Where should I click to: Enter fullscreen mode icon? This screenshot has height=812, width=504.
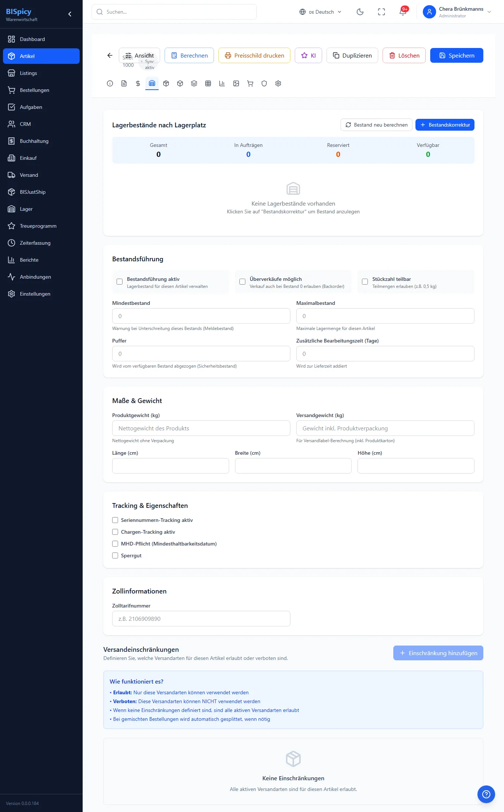pyautogui.click(x=382, y=12)
